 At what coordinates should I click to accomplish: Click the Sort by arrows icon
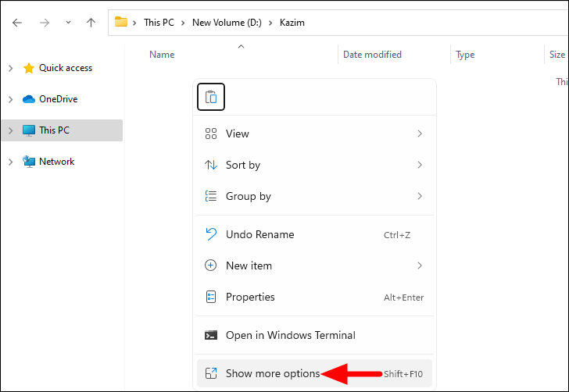[211, 165]
